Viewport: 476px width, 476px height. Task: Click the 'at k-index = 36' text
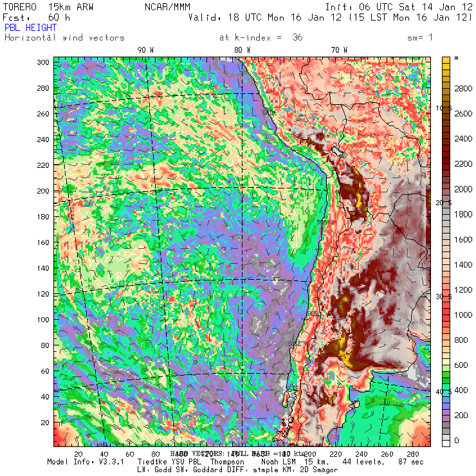click(x=261, y=38)
